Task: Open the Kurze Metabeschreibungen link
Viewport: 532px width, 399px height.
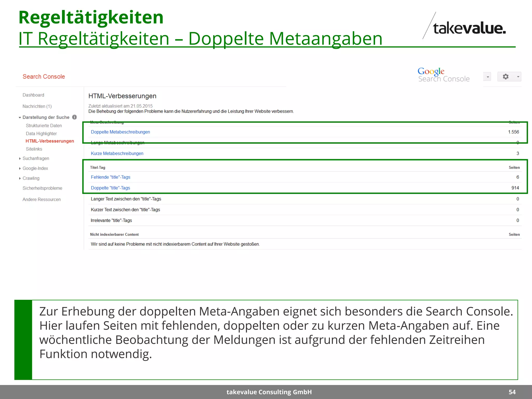Action: tap(117, 154)
